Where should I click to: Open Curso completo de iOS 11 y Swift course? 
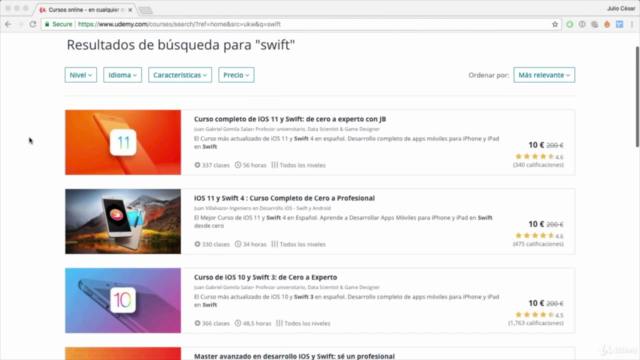[290, 119]
